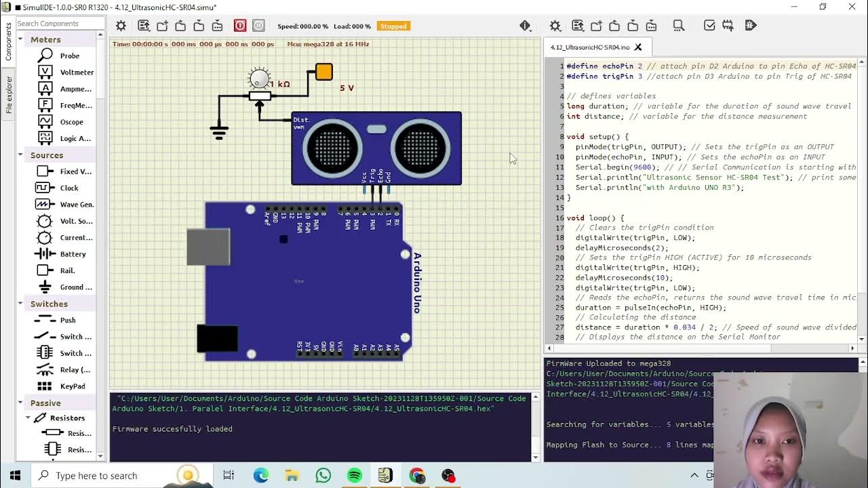This screenshot has height=488, width=868.
Task: Click the grey pause simulation button
Action: coord(258,26)
